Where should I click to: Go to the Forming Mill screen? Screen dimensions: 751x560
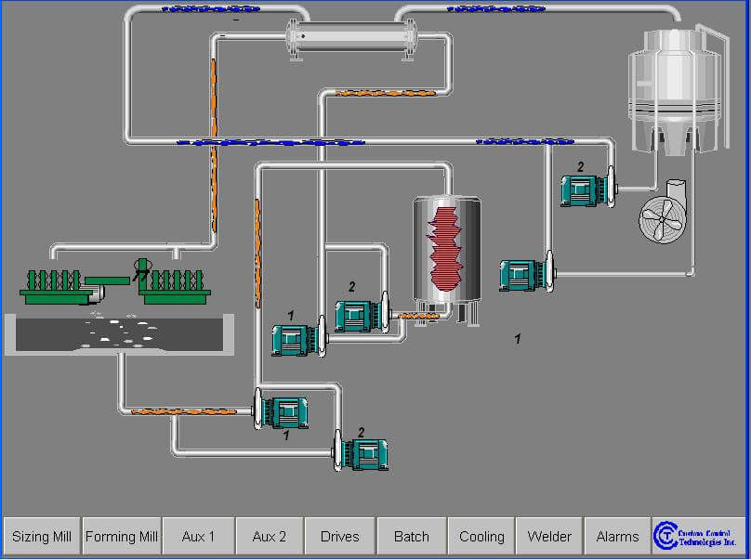click(x=122, y=536)
